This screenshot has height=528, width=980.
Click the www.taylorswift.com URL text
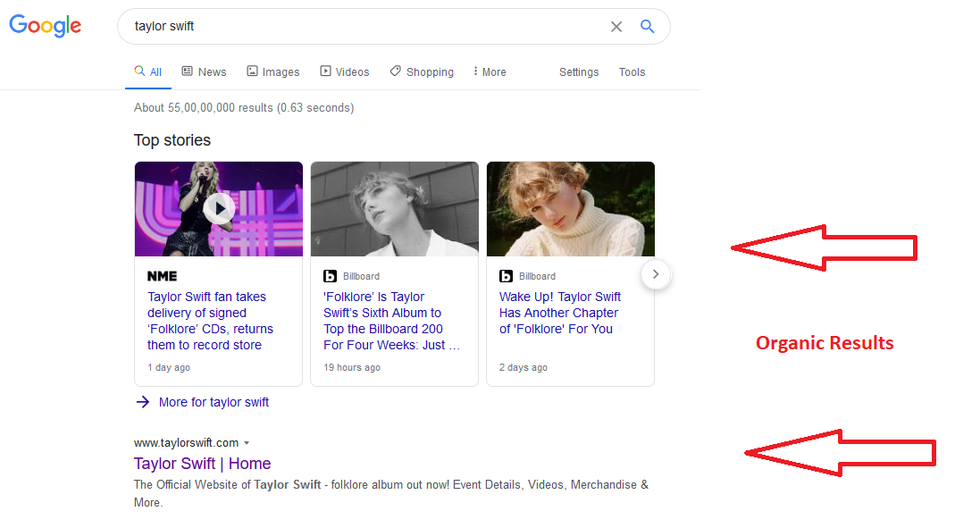click(186, 442)
